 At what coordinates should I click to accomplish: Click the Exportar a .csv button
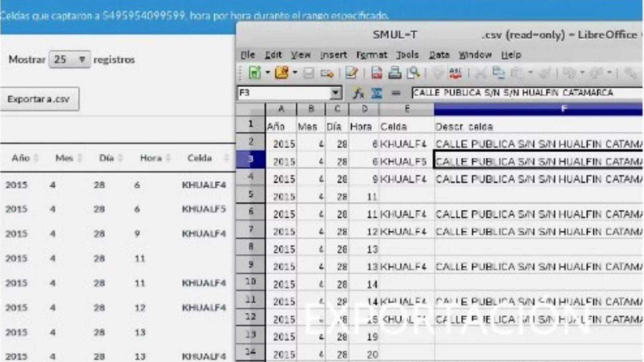point(39,99)
